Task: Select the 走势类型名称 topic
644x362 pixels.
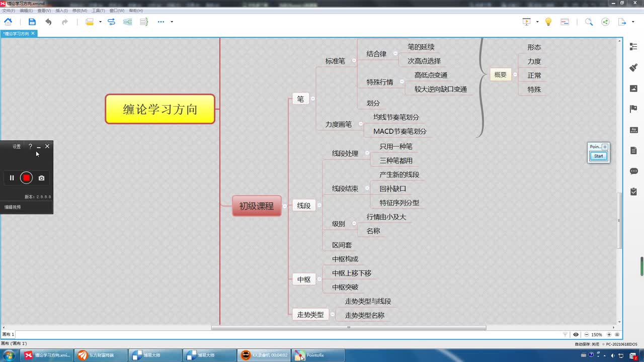Action: click(365, 315)
